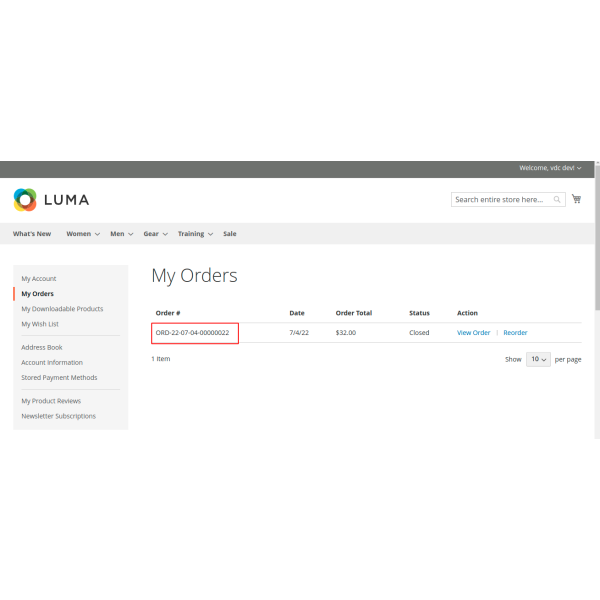Screen dimensions: 600x600
Task: Open the shopping cart icon
Action: (x=576, y=199)
